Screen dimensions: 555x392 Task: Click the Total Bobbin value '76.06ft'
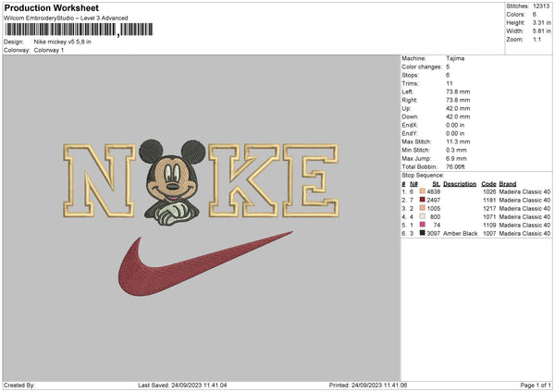455,166
